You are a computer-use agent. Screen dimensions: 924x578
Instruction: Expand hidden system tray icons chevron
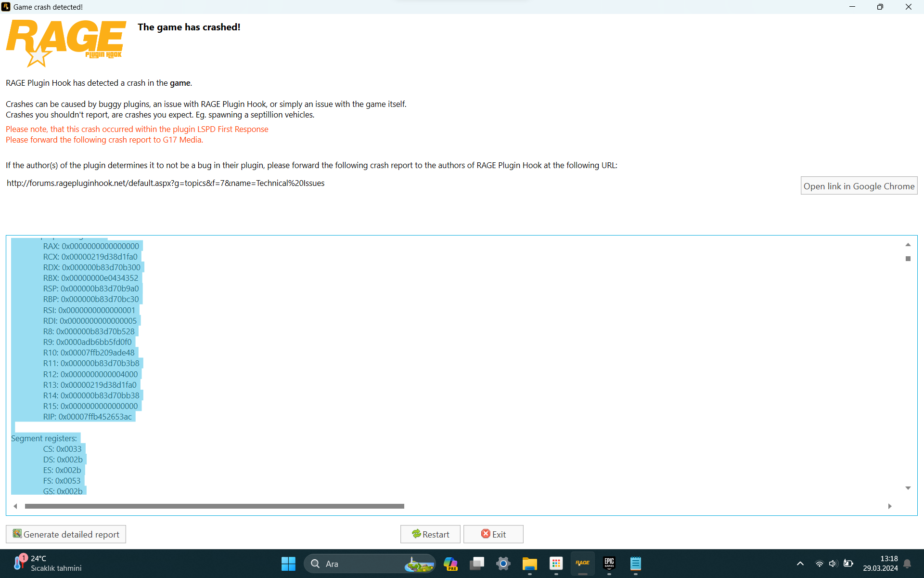(800, 564)
